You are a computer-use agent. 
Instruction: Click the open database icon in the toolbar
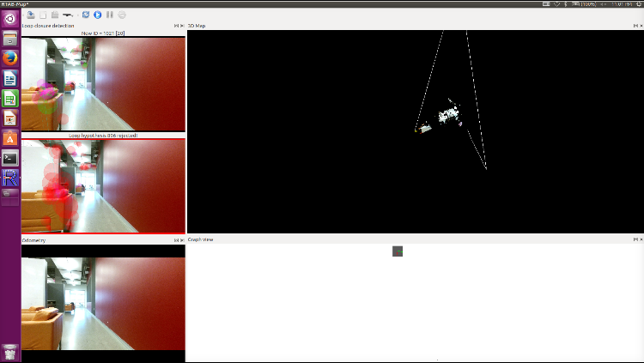[32, 15]
